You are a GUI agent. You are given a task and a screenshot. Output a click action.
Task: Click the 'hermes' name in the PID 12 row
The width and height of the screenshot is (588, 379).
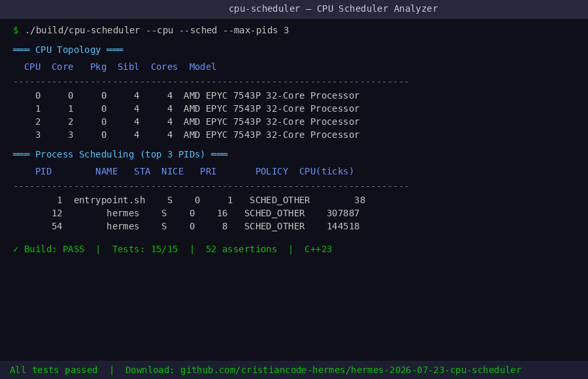coord(123,214)
